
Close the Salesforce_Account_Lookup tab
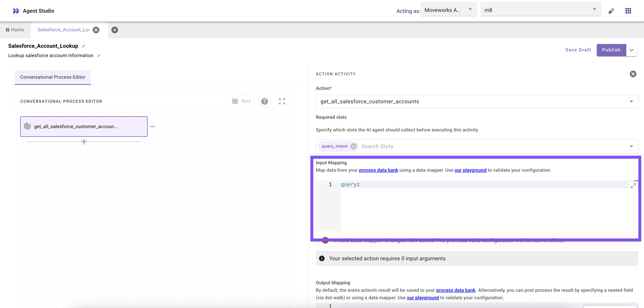click(96, 30)
